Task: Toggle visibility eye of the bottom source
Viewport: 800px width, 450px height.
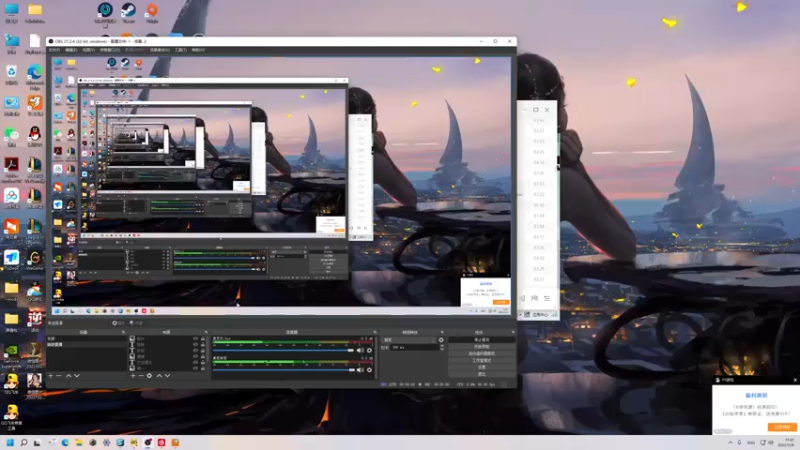Action: click(195, 368)
